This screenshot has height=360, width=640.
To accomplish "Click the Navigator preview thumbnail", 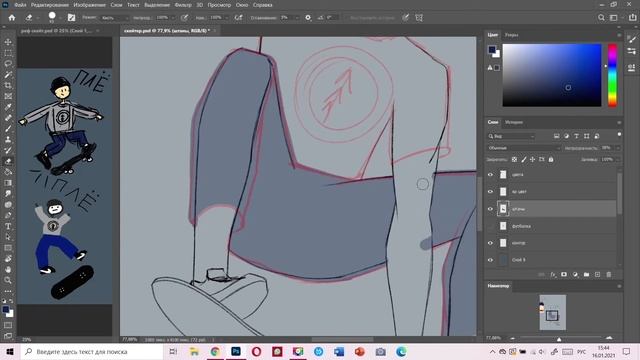I will pos(553,312).
